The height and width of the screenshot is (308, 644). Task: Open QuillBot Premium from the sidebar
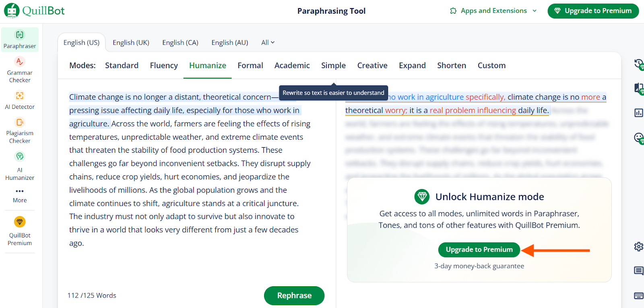point(20,231)
